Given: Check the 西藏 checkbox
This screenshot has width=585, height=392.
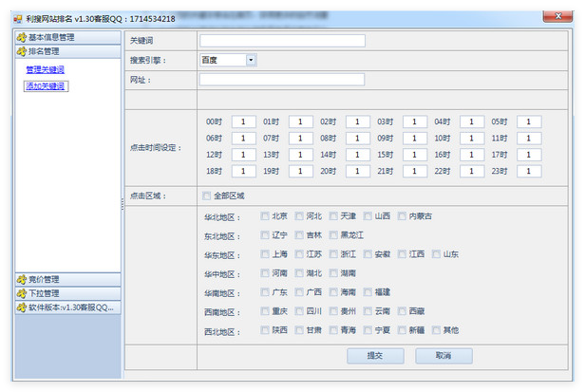Looking at the screenshot, I should (402, 311).
